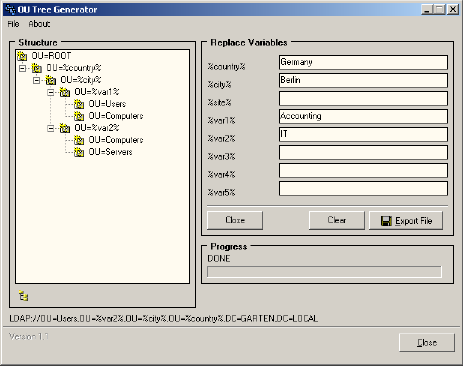Open the File menu
The height and width of the screenshot is (366, 463).
(13, 24)
